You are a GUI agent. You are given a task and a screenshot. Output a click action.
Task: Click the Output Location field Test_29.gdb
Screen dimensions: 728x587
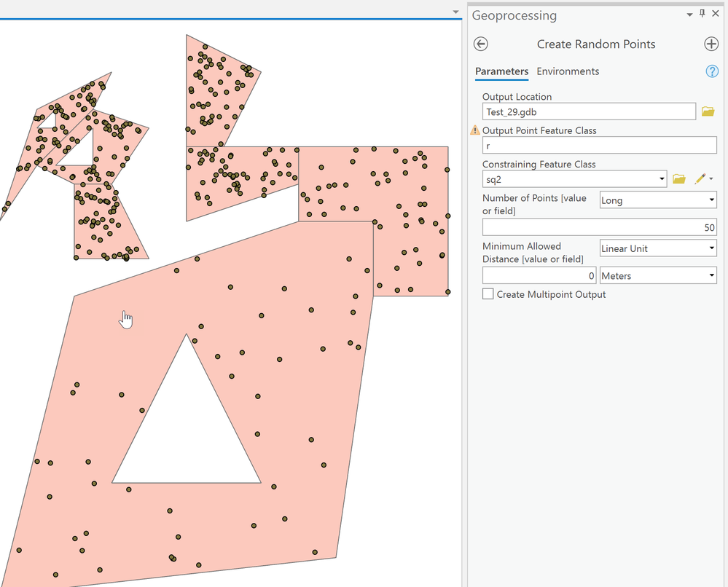coord(589,112)
